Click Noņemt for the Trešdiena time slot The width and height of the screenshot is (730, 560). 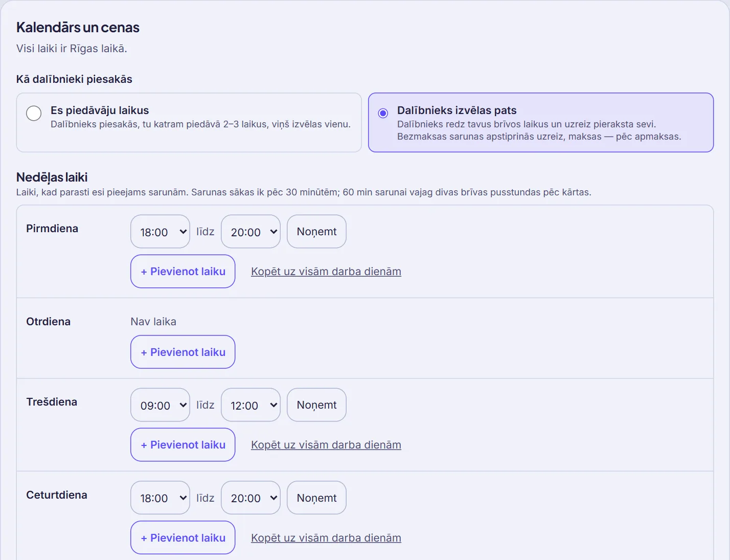click(316, 405)
